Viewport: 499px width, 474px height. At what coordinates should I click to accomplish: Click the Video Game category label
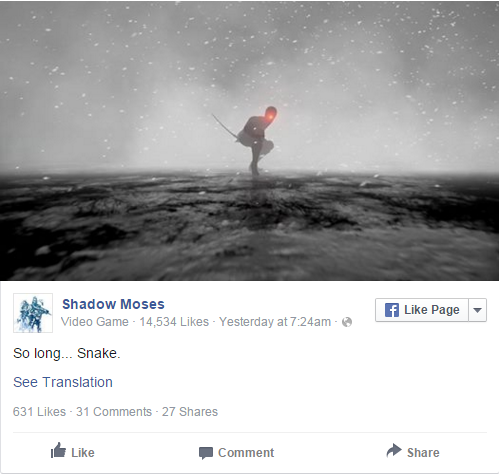point(95,322)
